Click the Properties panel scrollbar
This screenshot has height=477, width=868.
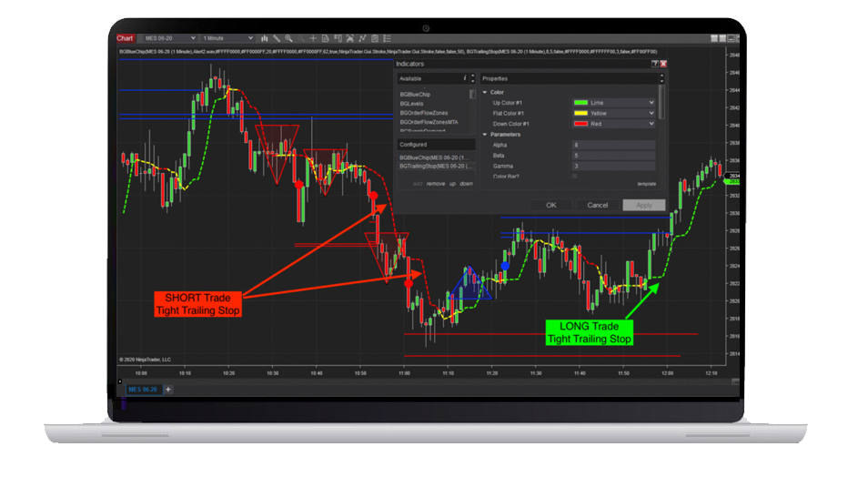coord(661,101)
